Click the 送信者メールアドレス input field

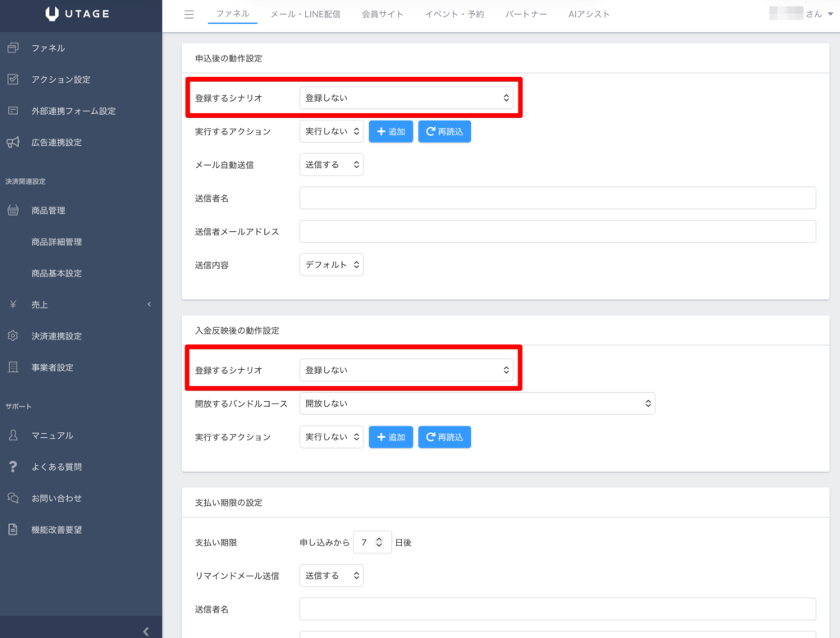coord(557,231)
